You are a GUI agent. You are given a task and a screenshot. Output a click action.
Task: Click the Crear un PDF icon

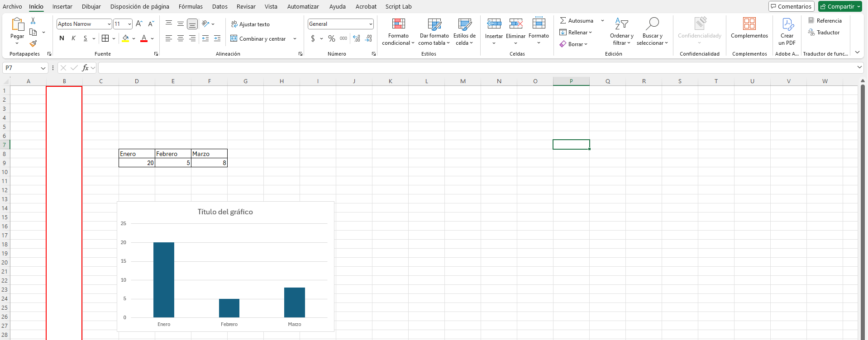(787, 24)
